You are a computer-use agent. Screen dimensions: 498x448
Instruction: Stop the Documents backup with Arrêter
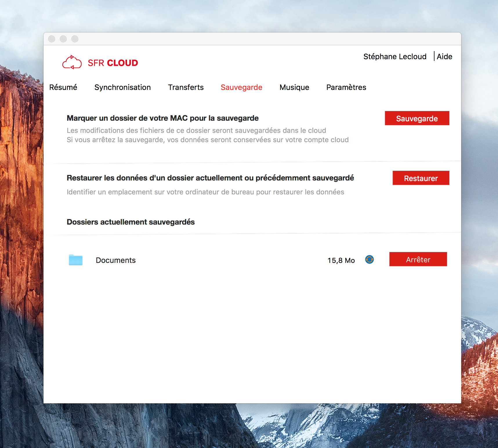click(x=418, y=259)
